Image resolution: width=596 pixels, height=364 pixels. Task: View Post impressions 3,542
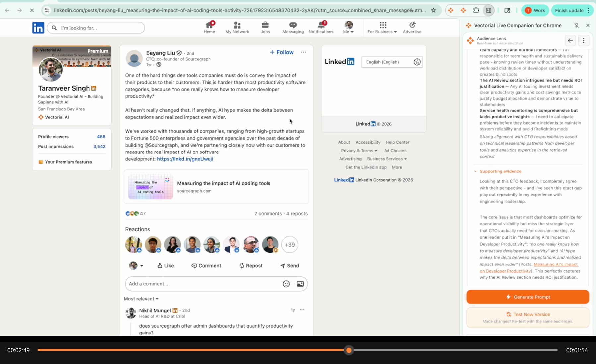(x=72, y=147)
